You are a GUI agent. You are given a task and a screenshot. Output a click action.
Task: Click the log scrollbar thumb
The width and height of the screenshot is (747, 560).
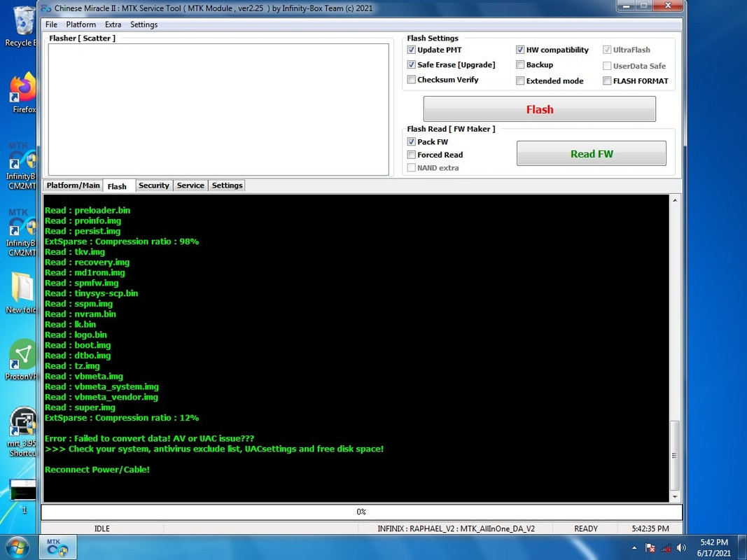[x=675, y=455]
